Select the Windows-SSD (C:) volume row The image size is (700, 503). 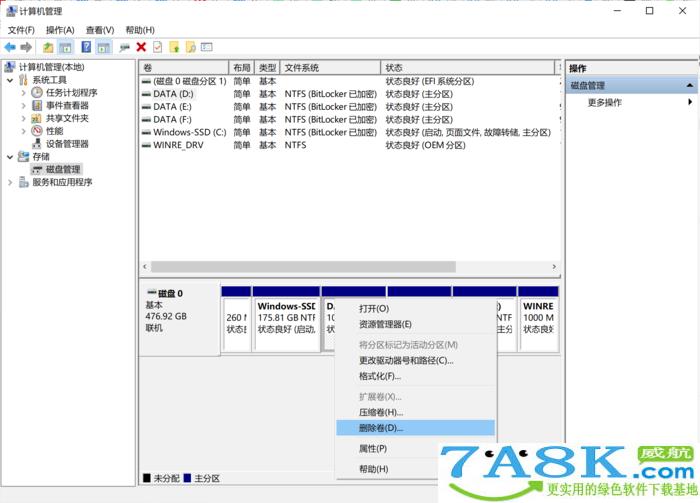(350, 132)
